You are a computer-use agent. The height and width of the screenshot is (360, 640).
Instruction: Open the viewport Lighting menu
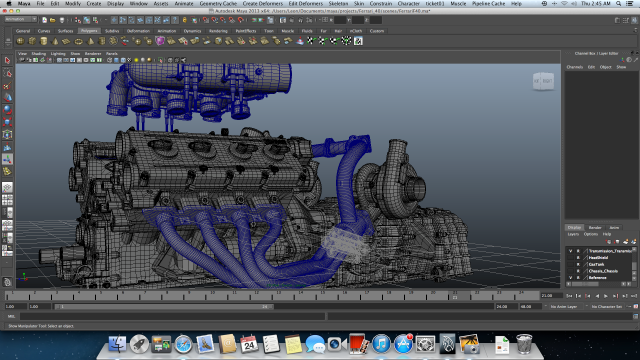point(58,53)
